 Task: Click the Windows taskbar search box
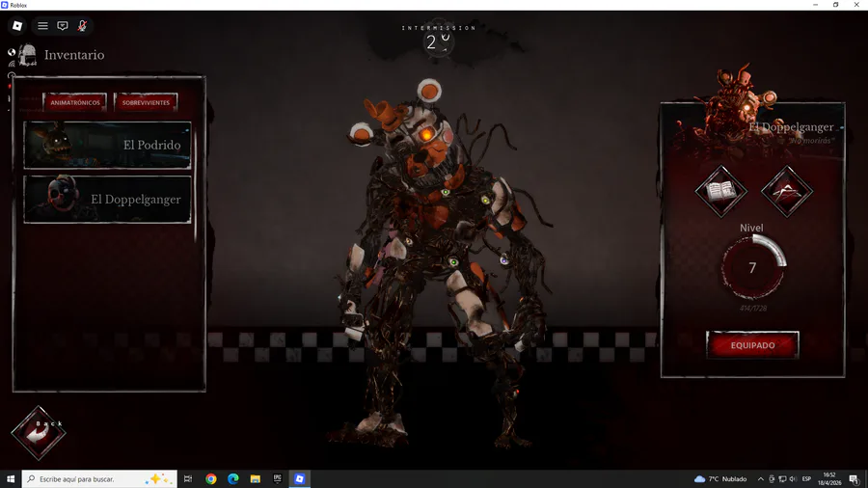point(99,478)
